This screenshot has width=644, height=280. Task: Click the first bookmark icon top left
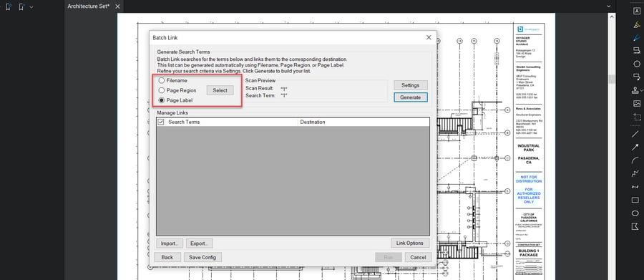(9, 6)
